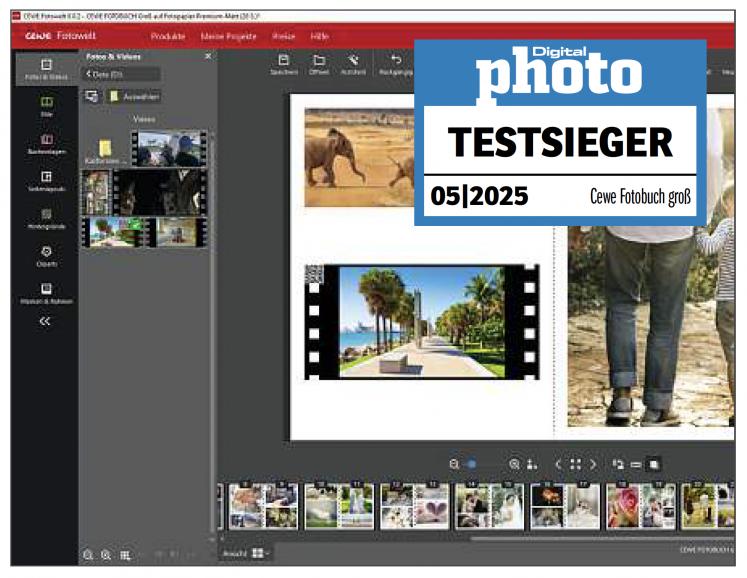The height and width of the screenshot is (578, 747).
Task: Select the elephant photo on the page
Action: tap(359, 157)
